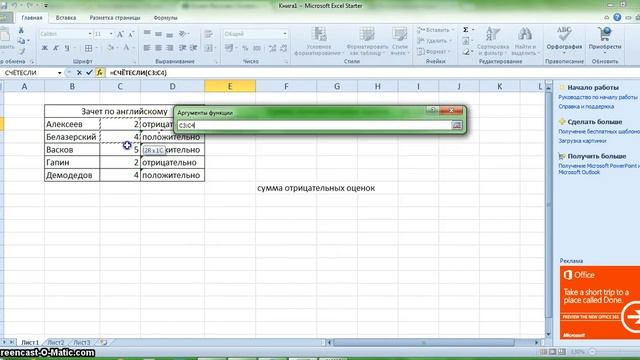Click the Fill Color bucket icon
640x360 pixels.
click(x=110, y=48)
